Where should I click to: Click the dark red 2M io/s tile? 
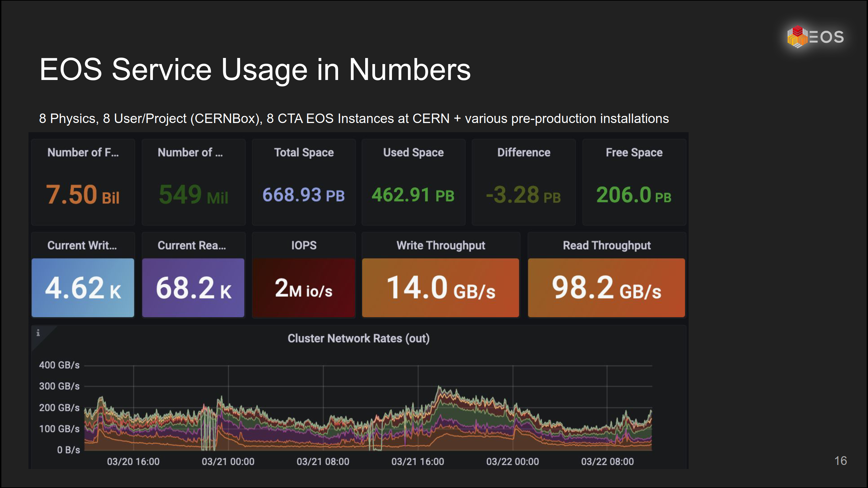[304, 288]
